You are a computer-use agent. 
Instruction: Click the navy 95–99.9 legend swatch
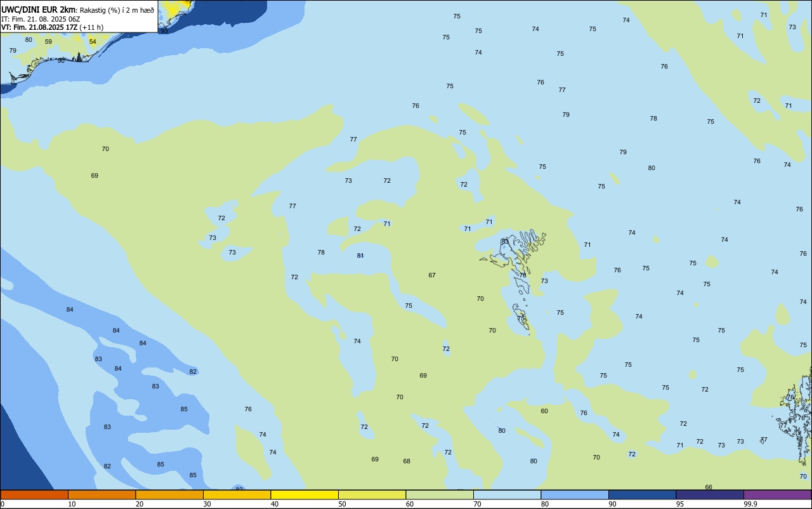tap(710, 494)
